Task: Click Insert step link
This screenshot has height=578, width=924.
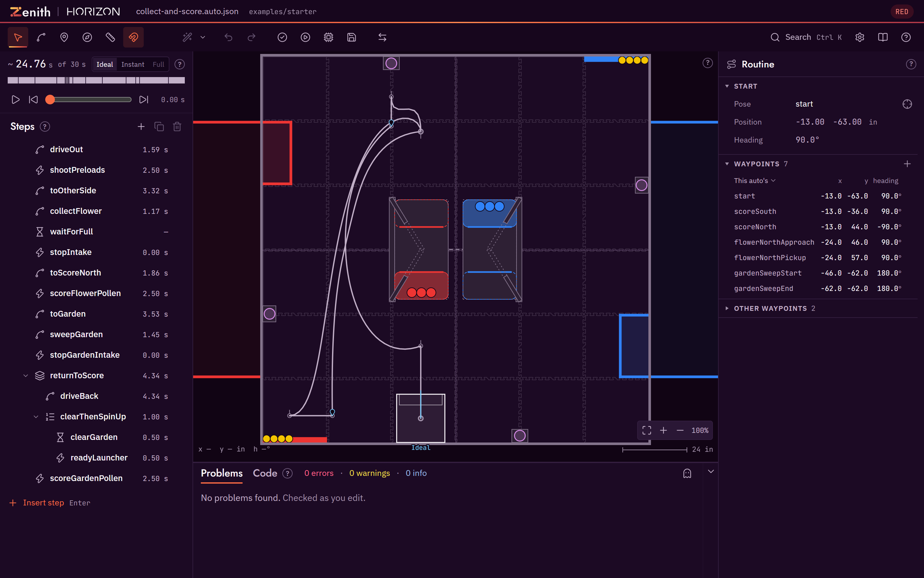Action: tap(44, 503)
